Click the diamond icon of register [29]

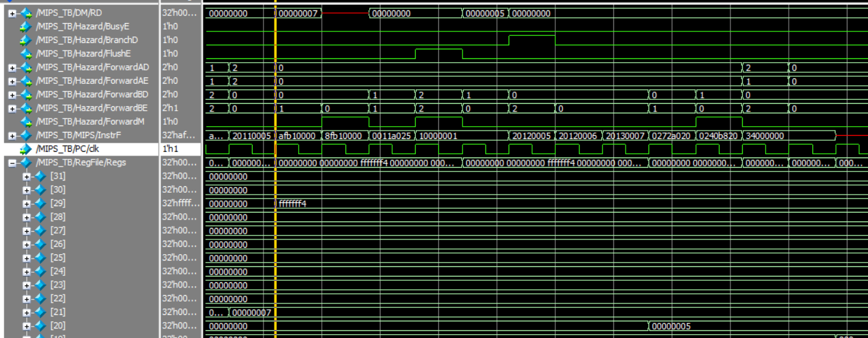[x=40, y=204]
